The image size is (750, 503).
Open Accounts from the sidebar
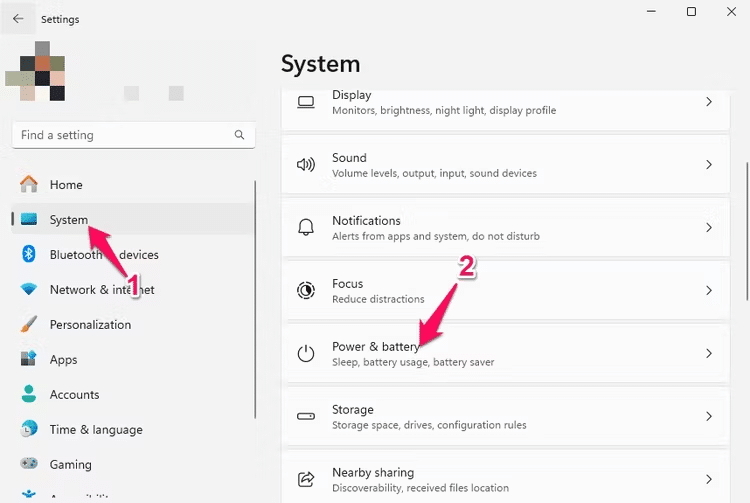coord(74,395)
